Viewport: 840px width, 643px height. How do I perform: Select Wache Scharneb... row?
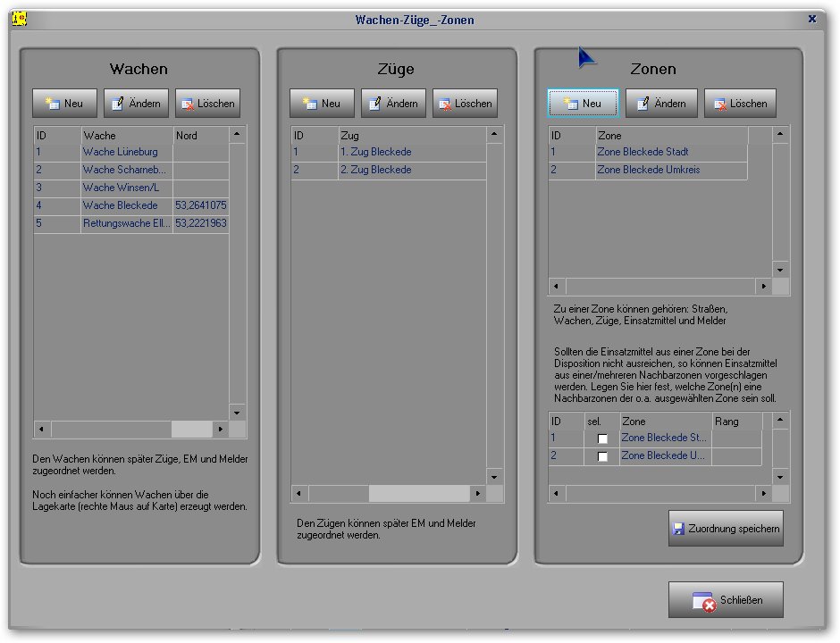131,170
